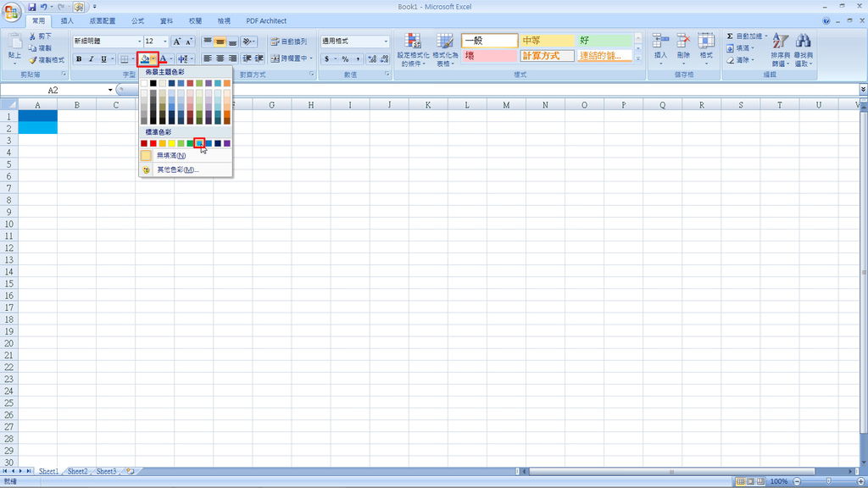This screenshot has height=488, width=868.
Task: Click the percent style % icon
Action: (345, 58)
